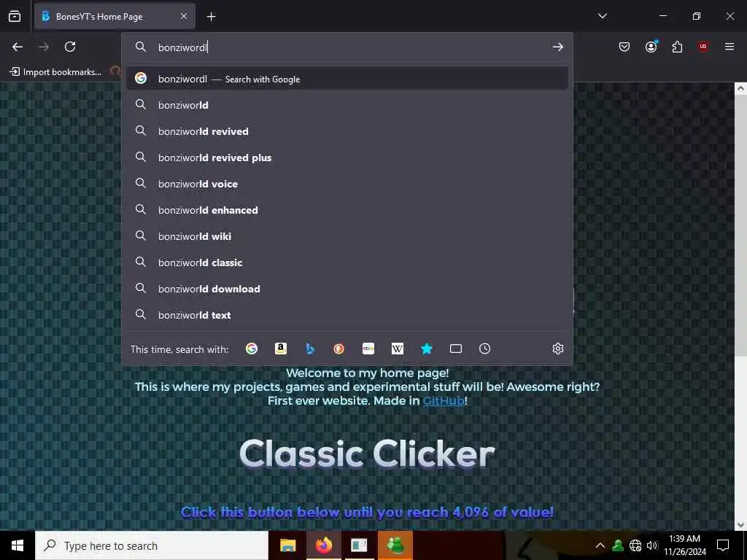Screen dimensions: 747x560
Task: Open the Firefox application menu
Action: 729,47
